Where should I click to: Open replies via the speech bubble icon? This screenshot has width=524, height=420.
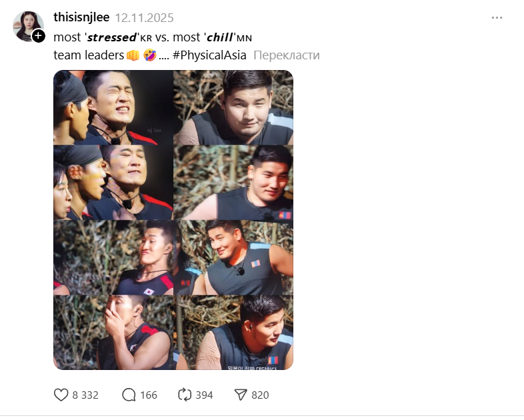(129, 395)
